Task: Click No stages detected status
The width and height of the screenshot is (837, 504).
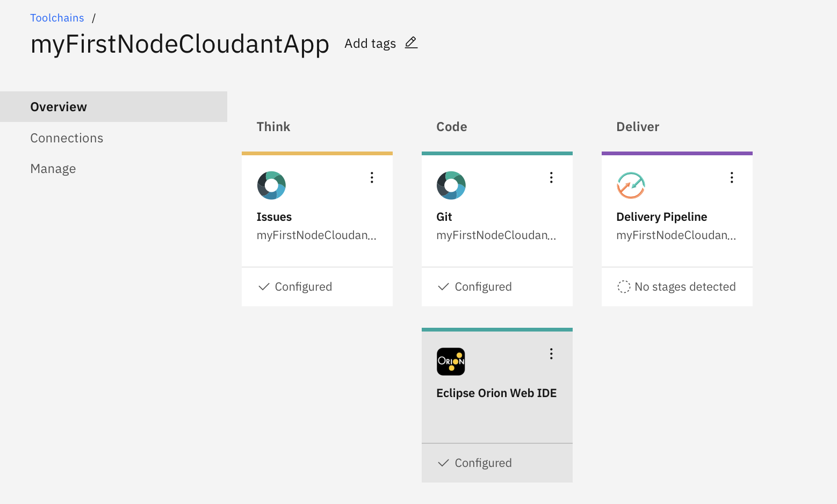Action: pos(685,287)
